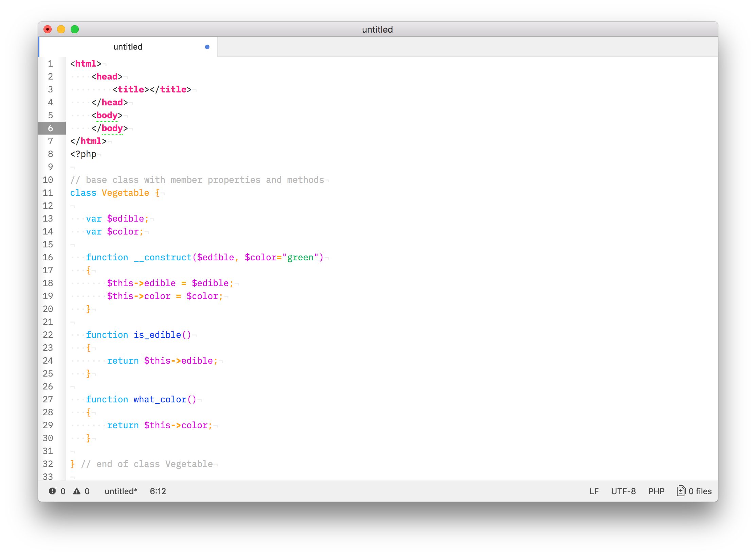Click the warnings triangle icon in status bar
The height and width of the screenshot is (556, 756).
tap(77, 491)
